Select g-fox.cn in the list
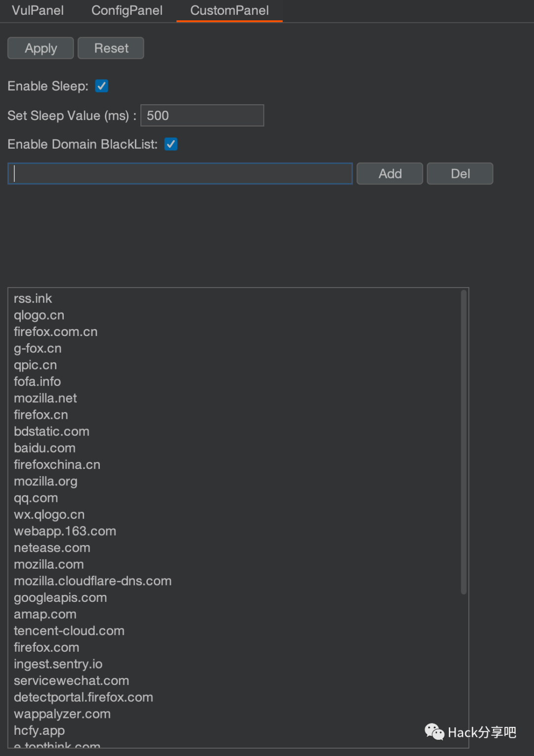The image size is (534, 756). (38, 348)
